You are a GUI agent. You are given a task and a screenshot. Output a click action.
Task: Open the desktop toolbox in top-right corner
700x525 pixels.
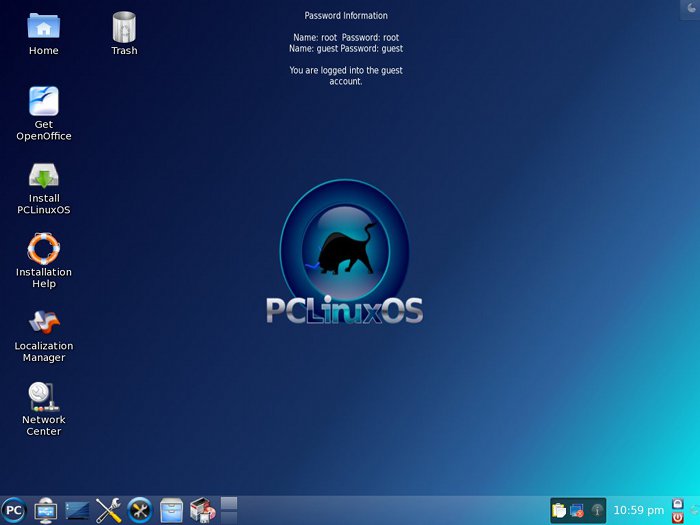(690, 9)
